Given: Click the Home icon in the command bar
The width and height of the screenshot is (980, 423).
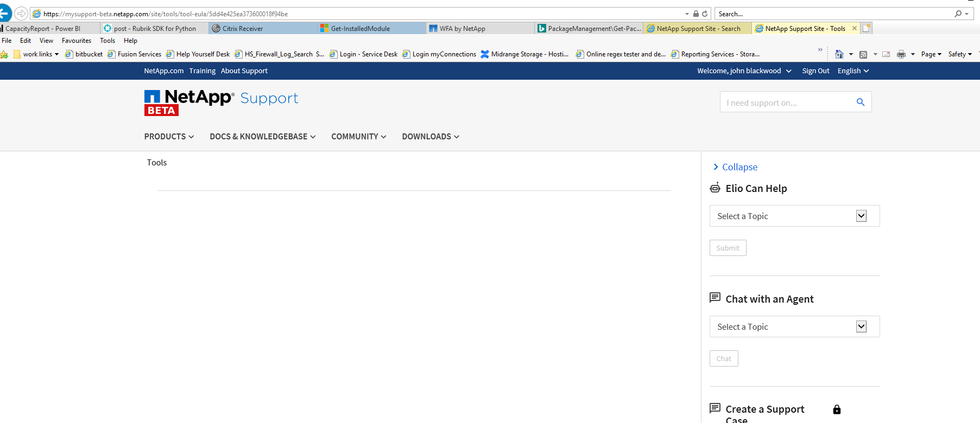Looking at the screenshot, I should [x=839, y=54].
